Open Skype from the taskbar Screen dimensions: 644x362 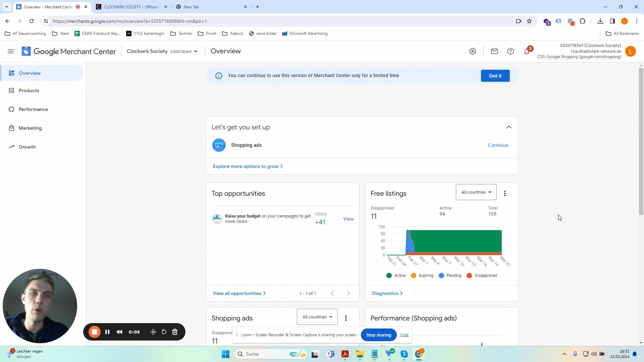tap(404, 354)
